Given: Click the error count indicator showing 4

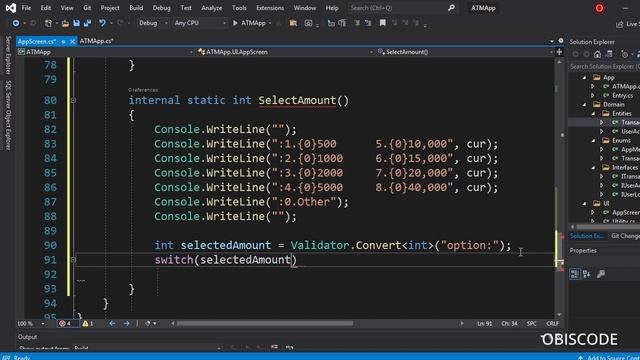Looking at the screenshot, I should (x=65, y=323).
